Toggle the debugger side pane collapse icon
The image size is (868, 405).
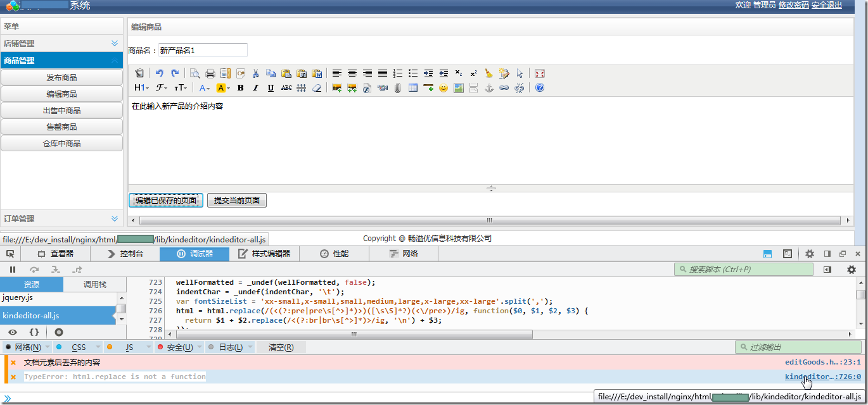click(827, 269)
